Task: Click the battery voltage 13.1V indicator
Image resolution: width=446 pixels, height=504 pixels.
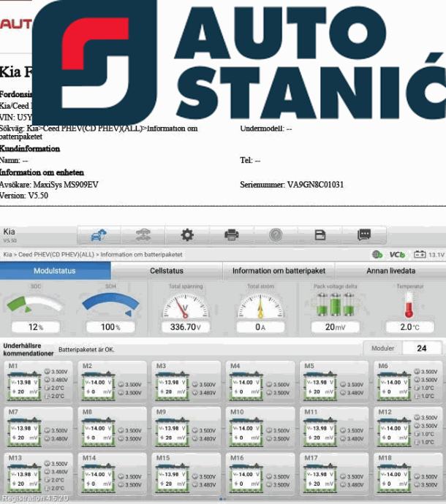Action: [x=428, y=255]
